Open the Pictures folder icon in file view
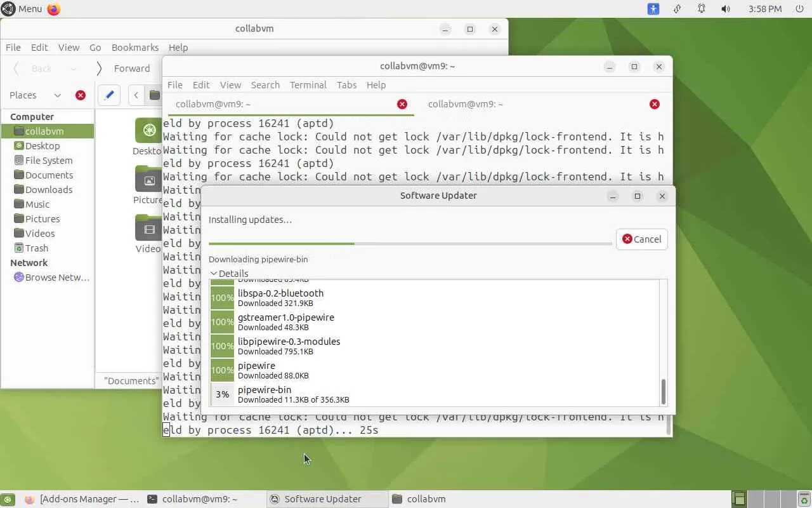This screenshot has width=812, height=508. pos(150,179)
